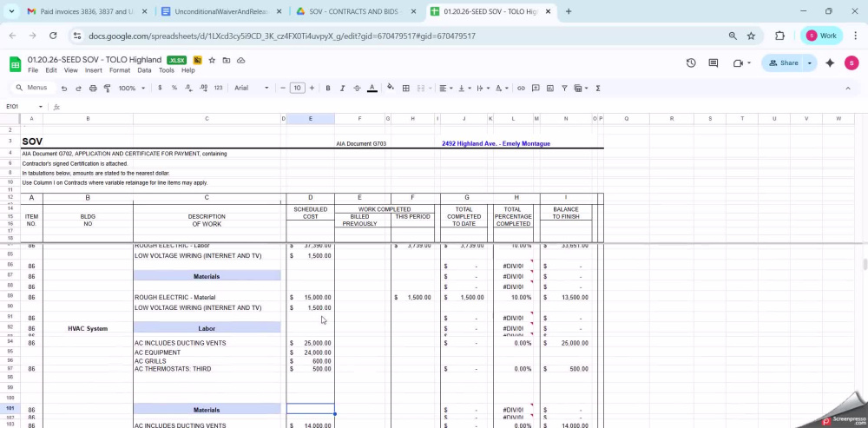Open the Insert menu
The width and height of the screenshot is (868, 428).
click(94, 70)
